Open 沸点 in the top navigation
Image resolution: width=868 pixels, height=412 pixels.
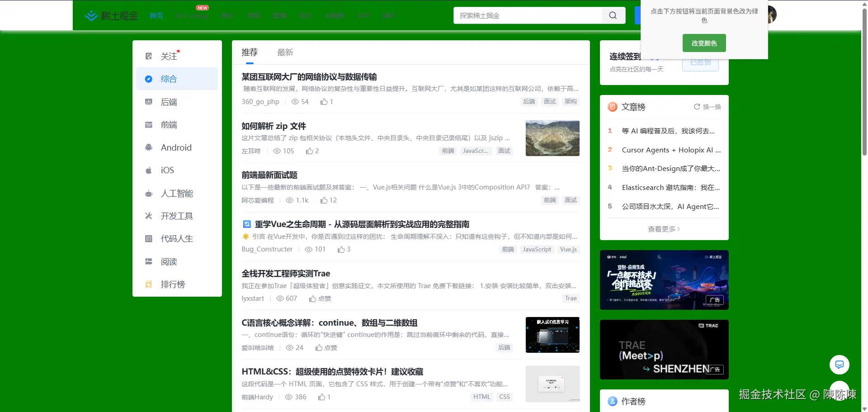[228, 15]
